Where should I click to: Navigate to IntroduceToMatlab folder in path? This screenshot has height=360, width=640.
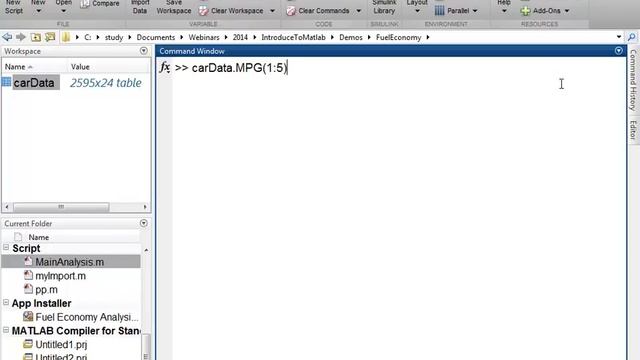(x=293, y=38)
